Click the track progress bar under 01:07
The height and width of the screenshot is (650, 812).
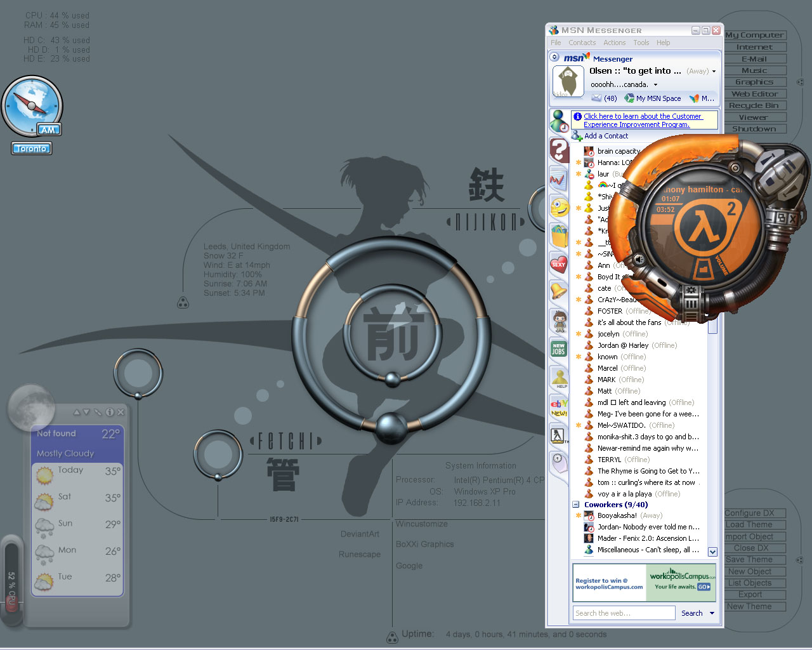coord(669,204)
